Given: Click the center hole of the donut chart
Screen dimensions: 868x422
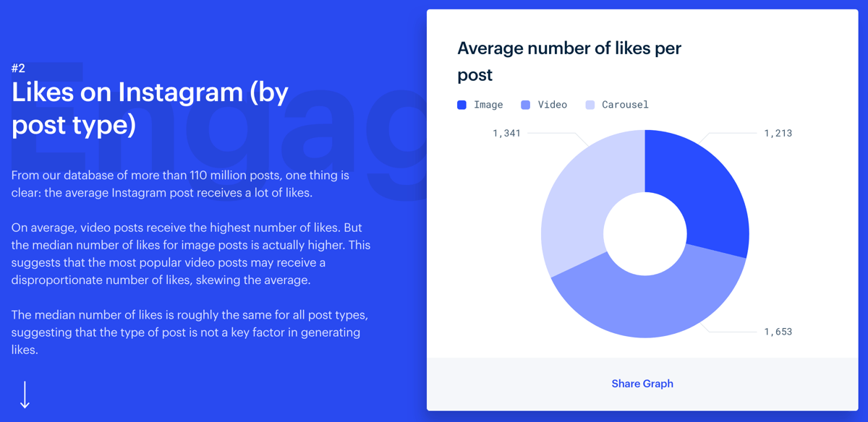Looking at the screenshot, I should 646,233.
